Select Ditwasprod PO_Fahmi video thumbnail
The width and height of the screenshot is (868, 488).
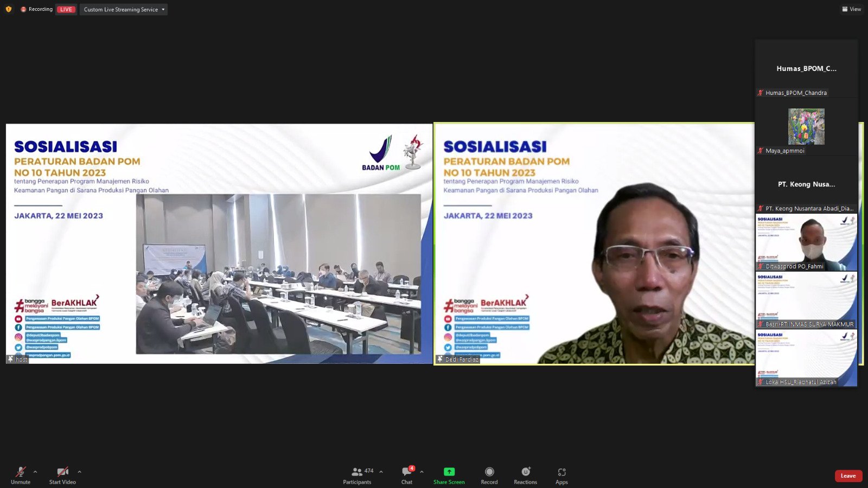(x=806, y=242)
